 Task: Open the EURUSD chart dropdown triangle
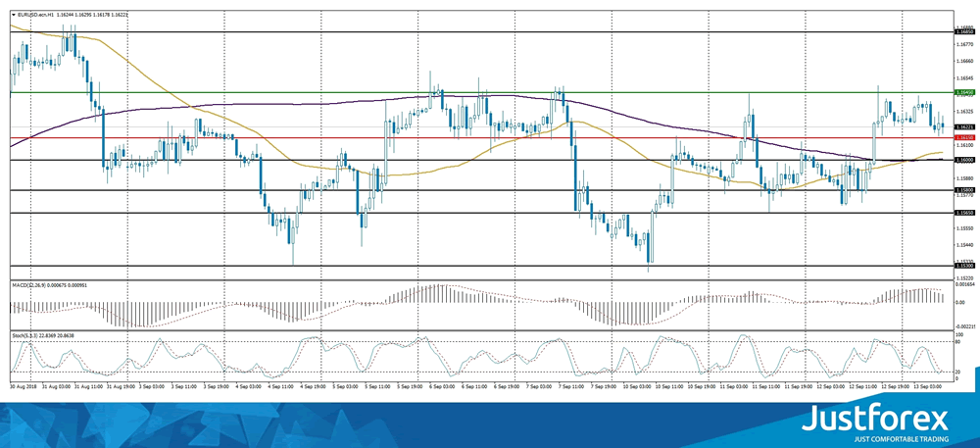[14, 13]
